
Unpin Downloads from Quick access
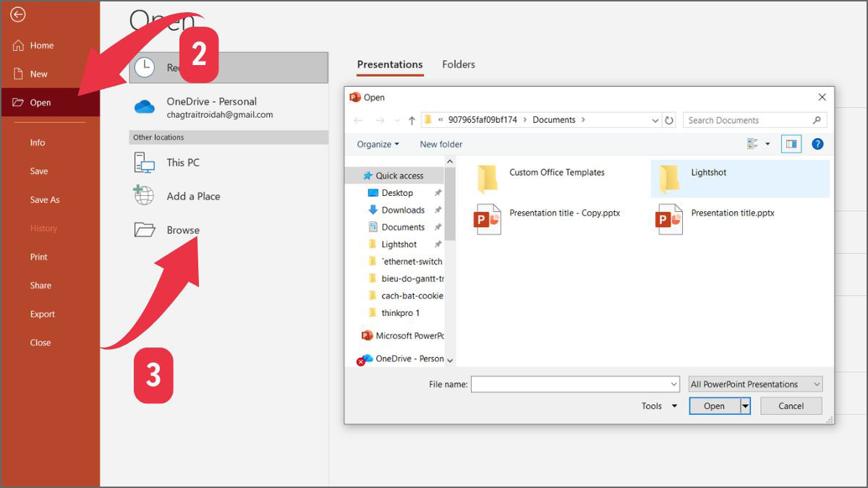coord(438,210)
